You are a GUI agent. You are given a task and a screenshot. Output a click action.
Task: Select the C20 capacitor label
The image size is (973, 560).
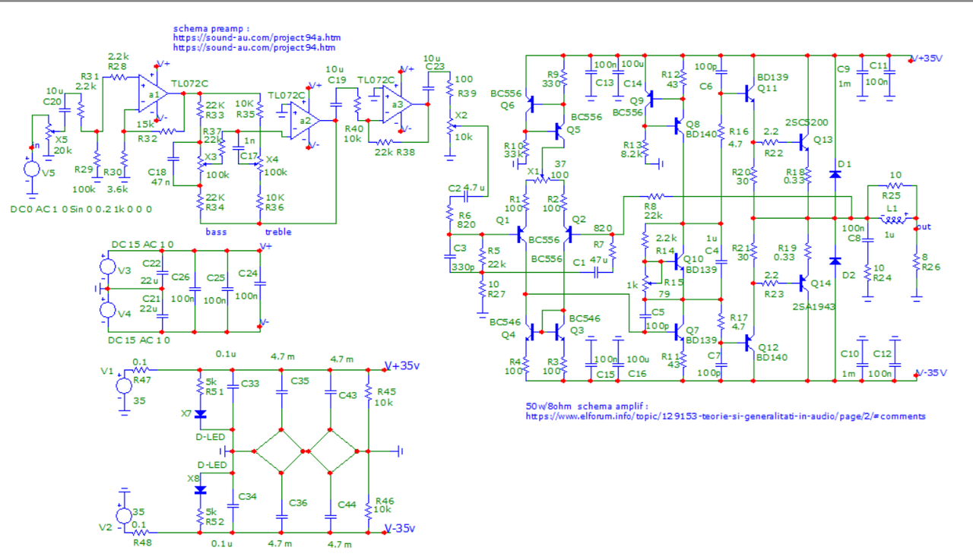tap(52, 101)
